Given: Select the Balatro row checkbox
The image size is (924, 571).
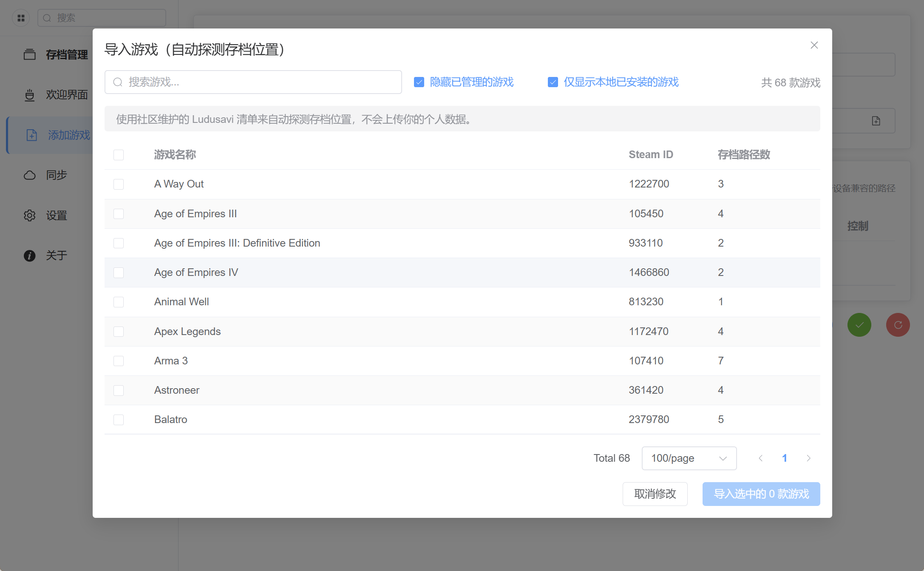Looking at the screenshot, I should pos(119,420).
